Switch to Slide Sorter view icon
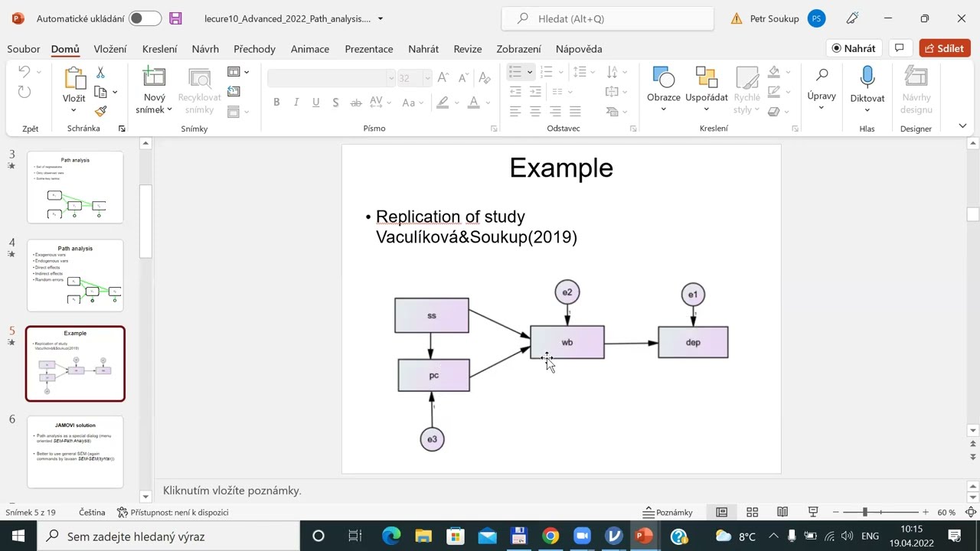980x551 pixels. [x=752, y=512]
